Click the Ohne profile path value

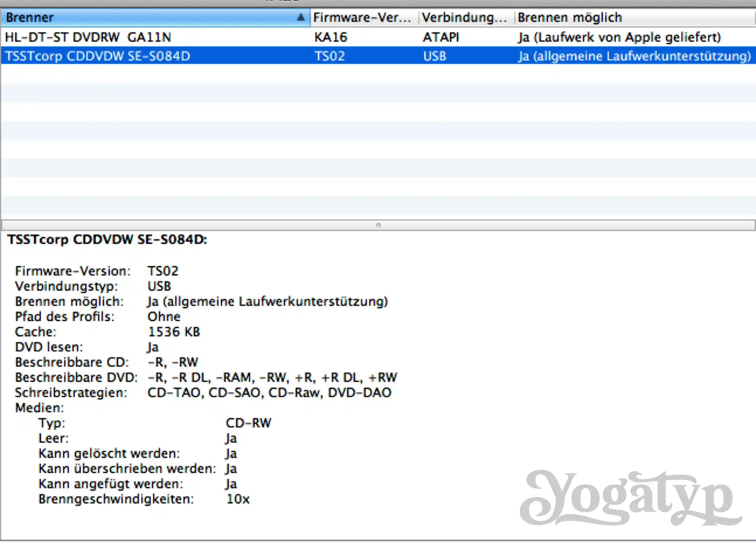tap(164, 317)
